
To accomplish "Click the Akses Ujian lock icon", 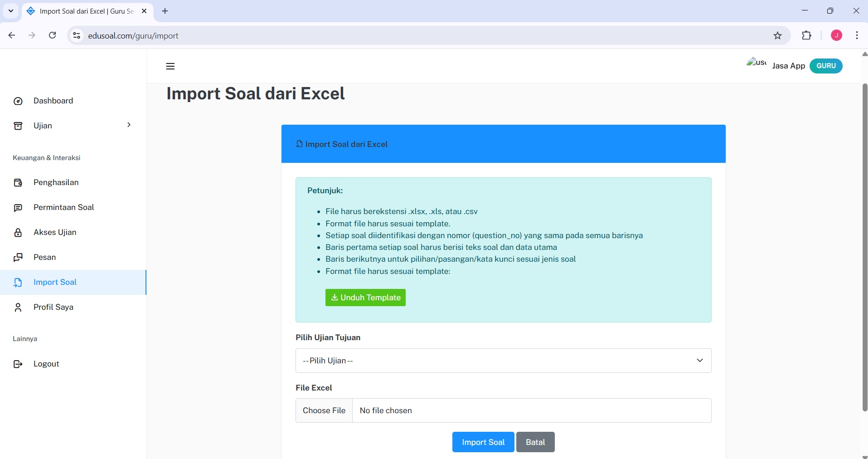I will pyautogui.click(x=18, y=233).
